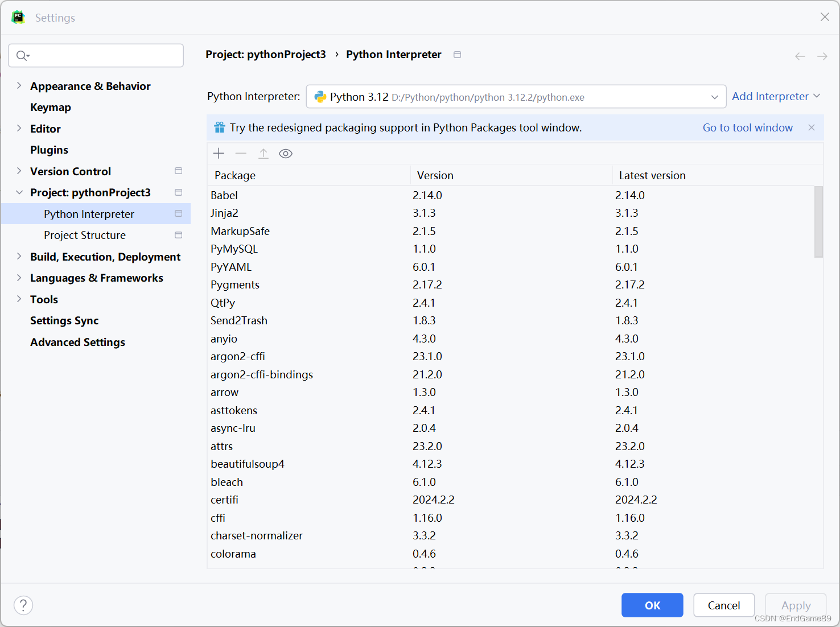The image size is (840, 627).
Task: Sort by the Version column header
Action: coord(511,175)
